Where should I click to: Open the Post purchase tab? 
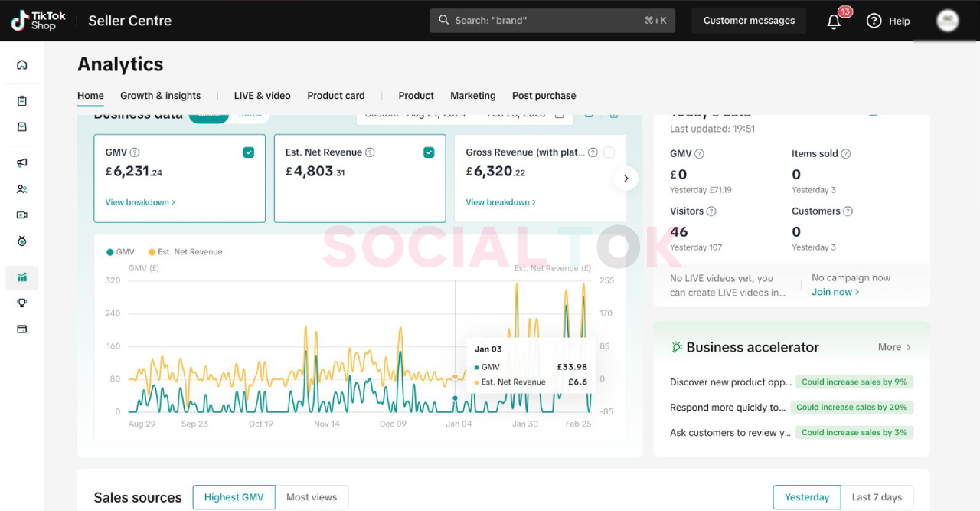coord(544,96)
